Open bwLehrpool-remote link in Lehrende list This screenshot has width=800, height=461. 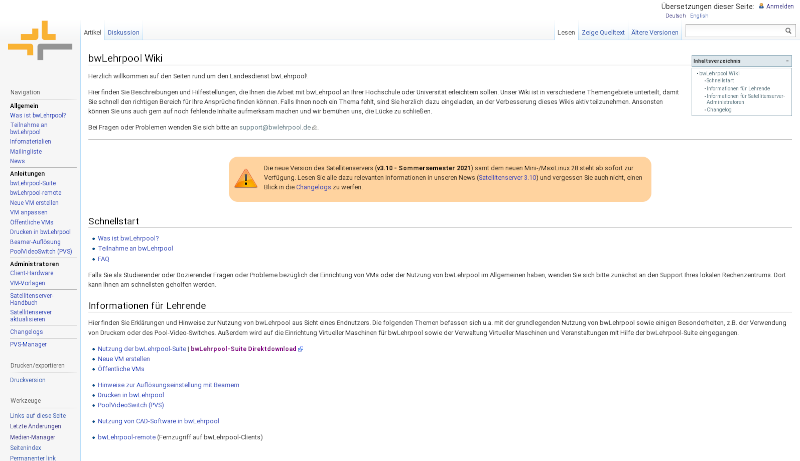(127, 437)
